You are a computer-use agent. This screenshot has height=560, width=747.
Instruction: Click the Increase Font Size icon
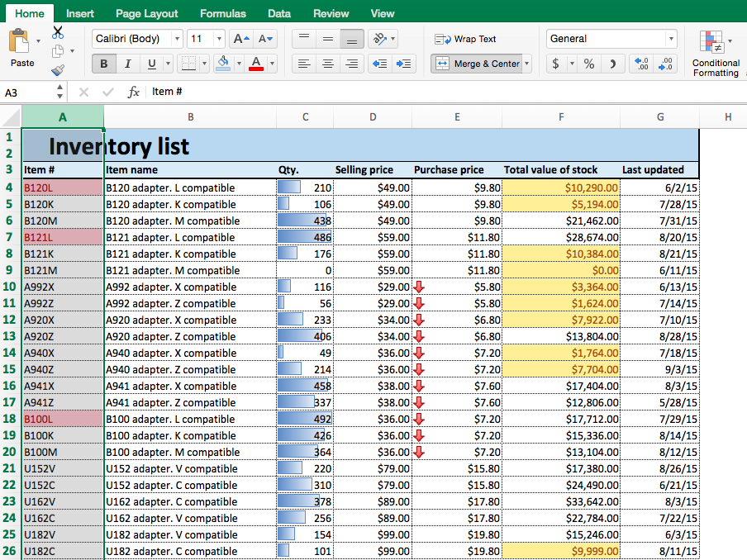[240, 39]
